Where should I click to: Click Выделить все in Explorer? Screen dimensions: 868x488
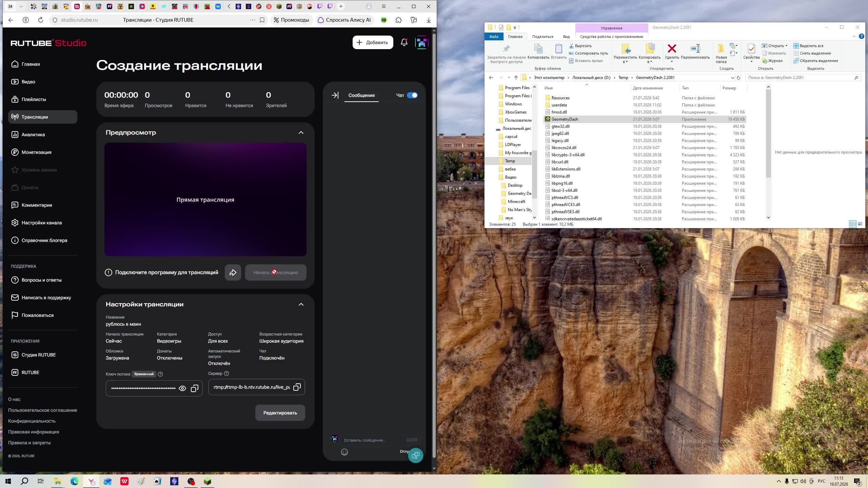pos(809,46)
